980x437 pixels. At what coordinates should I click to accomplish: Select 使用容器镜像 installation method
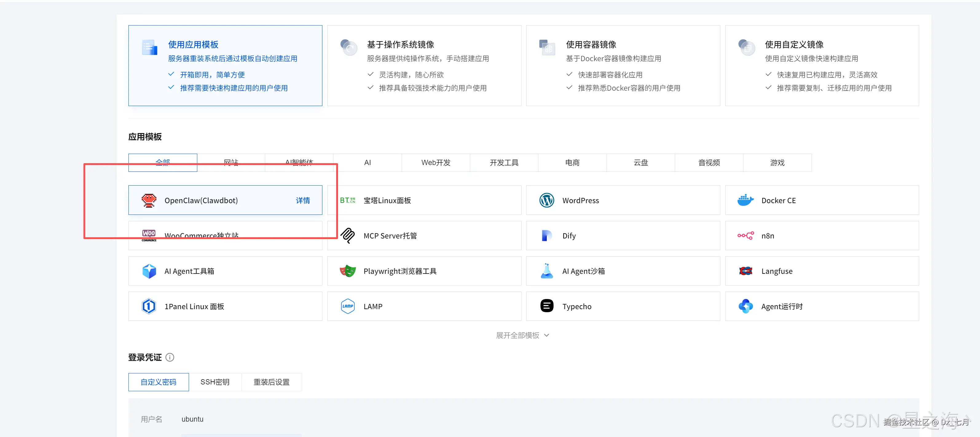coord(623,65)
